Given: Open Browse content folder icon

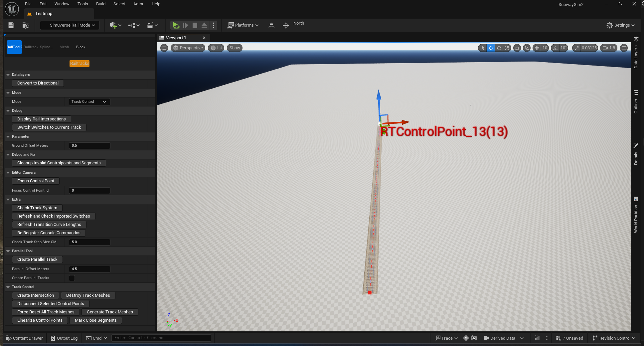Looking at the screenshot, I should click(x=26, y=25).
